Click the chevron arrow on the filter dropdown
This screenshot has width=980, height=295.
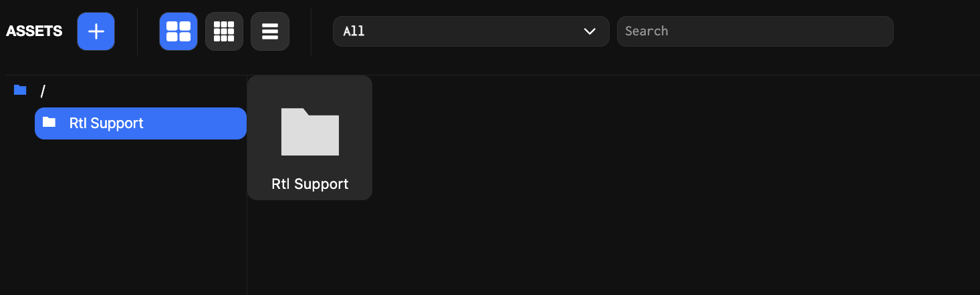(590, 31)
